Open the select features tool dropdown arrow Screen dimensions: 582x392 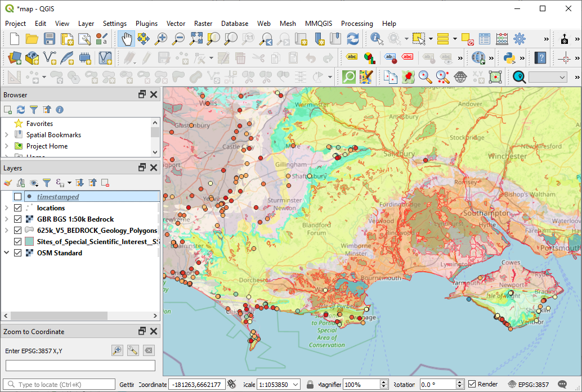coord(431,39)
